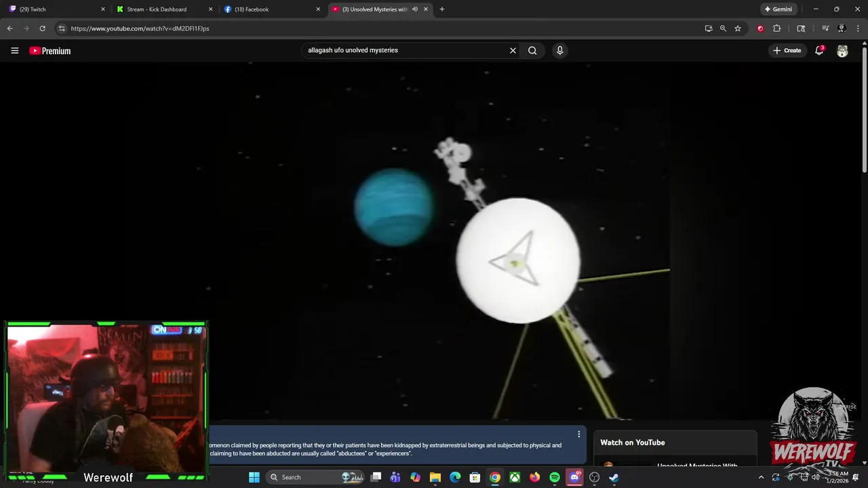Go back with the browser back arrow
This screenshot has width=868, height=488.
click(x=9, y=28)
